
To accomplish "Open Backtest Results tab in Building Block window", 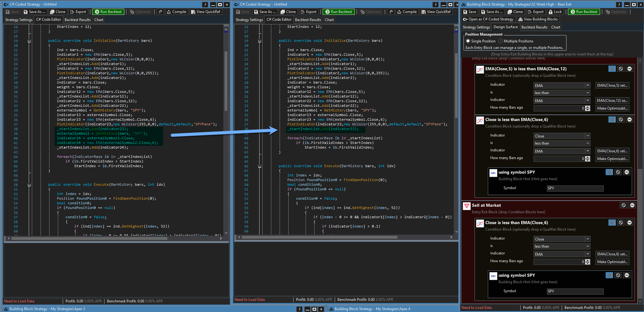I will coord(534,27).
